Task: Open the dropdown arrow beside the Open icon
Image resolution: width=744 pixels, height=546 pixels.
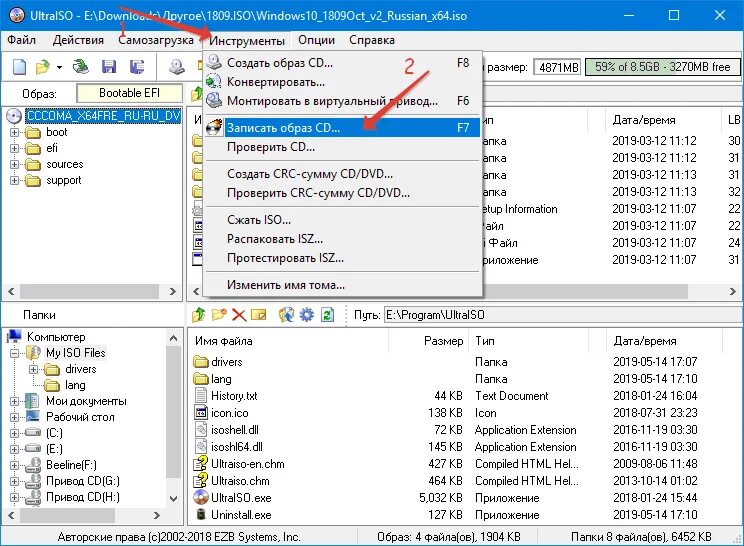Action: click(x=59, y=67)
